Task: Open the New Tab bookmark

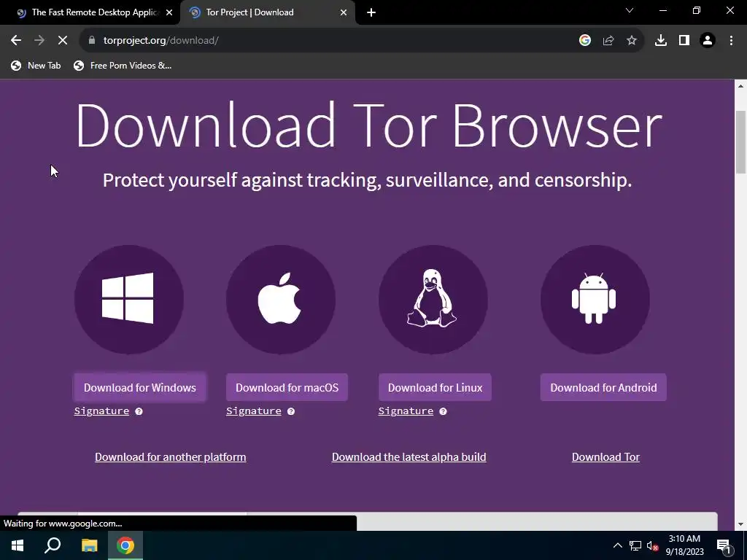Action: pos(36,66)
